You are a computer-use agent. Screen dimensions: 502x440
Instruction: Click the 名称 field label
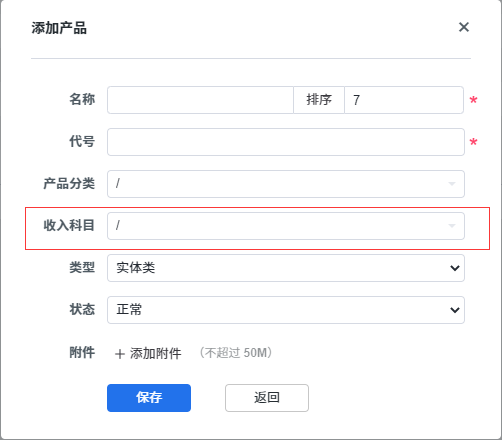coord(82,99)
